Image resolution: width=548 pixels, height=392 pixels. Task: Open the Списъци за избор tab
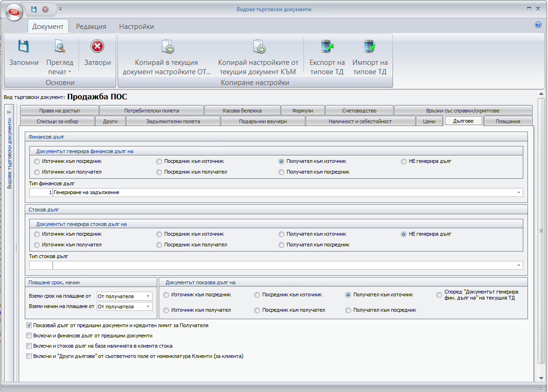point(57,121)
